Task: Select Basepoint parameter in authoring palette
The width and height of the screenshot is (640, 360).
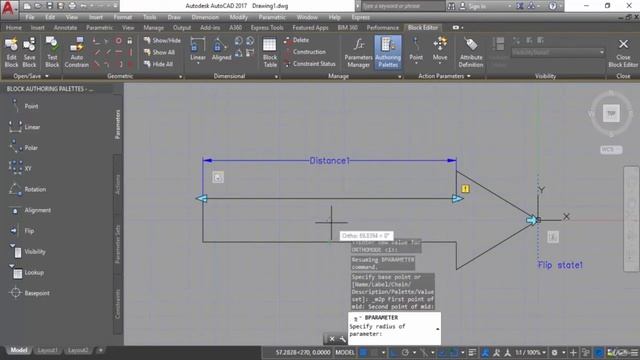Action: [x=29, y=293]
